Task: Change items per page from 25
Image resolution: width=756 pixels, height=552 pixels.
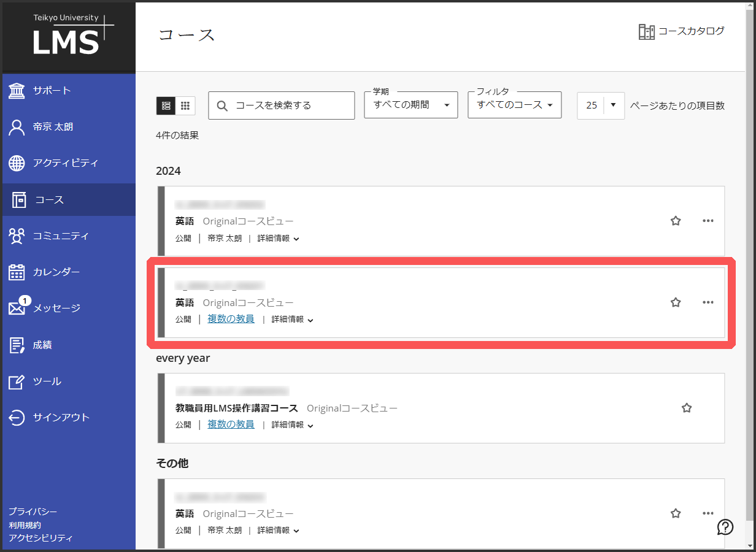Action: pyautogui.click(x=600, y=105)
